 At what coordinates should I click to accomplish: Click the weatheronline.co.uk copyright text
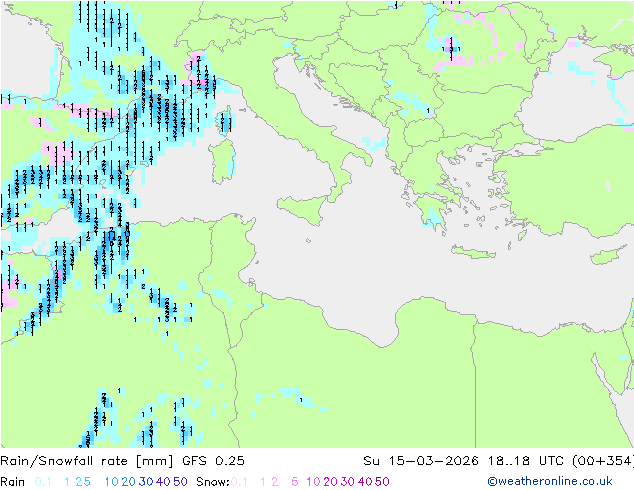550,481
